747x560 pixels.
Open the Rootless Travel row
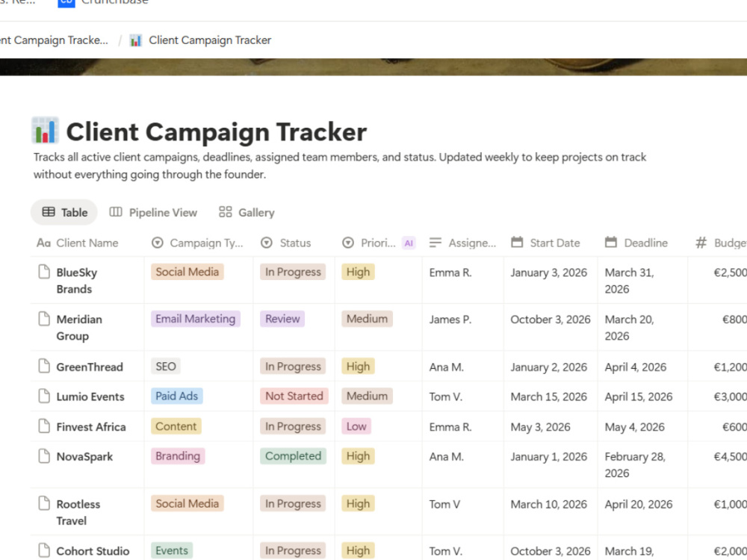(78, 512)
